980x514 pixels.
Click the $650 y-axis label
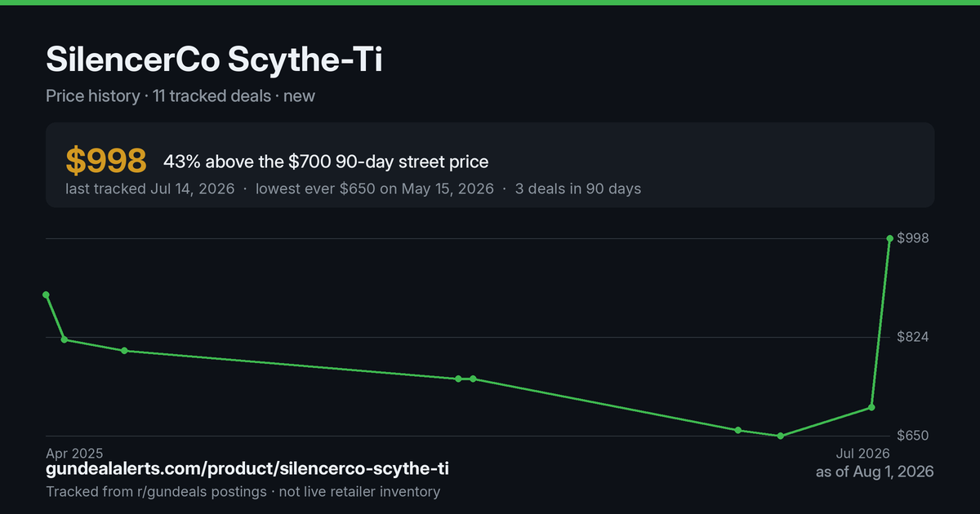pyautogui.click(x=914, y=436)
